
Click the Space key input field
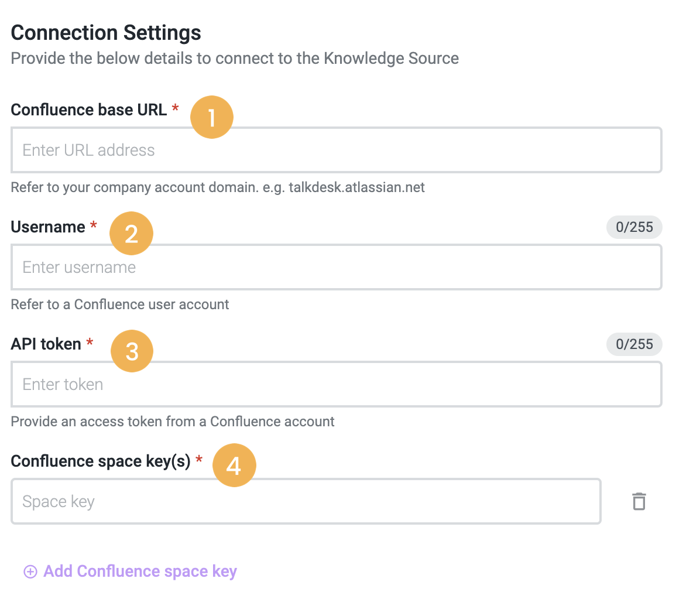pos(306,501)
